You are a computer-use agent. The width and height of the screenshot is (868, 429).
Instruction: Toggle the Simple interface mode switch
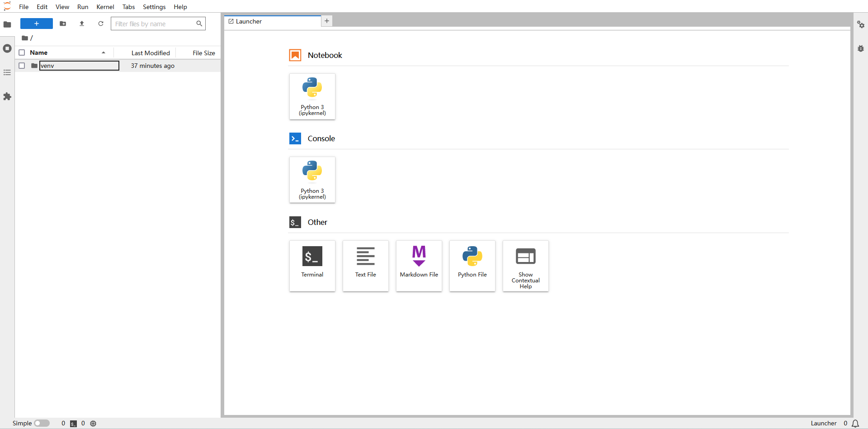coord(42,423)
